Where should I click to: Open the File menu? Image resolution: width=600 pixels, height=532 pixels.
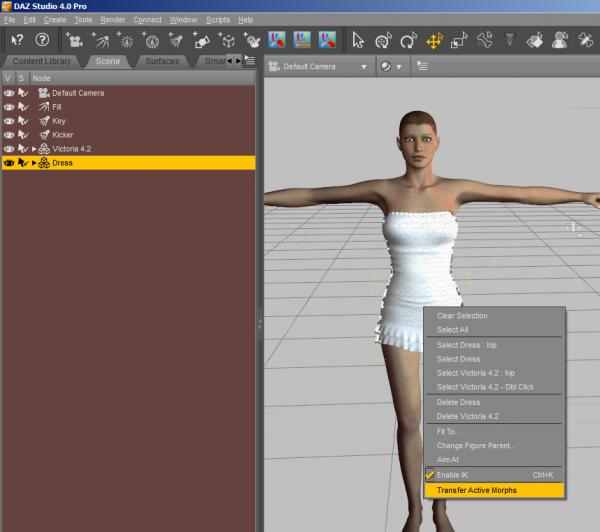(x=10, y=20)
